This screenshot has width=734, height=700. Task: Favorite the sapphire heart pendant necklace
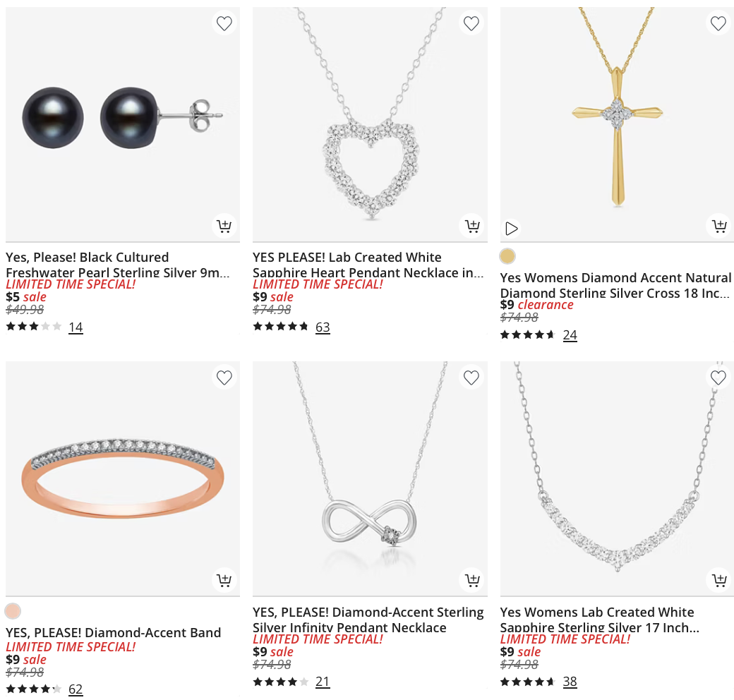(x=471, y=23)
